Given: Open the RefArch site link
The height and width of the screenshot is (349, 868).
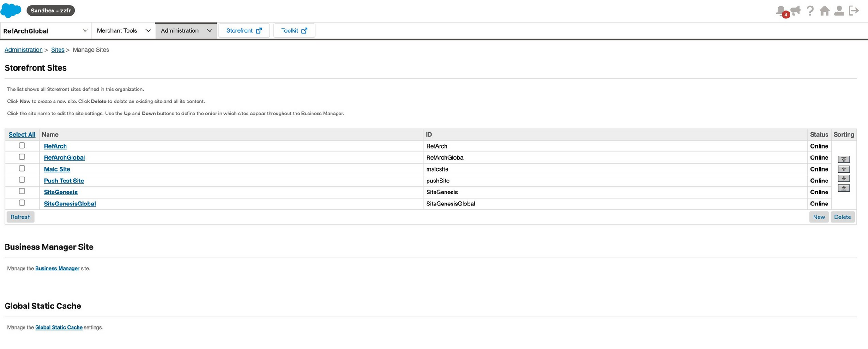Looking at the screenshot, I should click(55, 146).
